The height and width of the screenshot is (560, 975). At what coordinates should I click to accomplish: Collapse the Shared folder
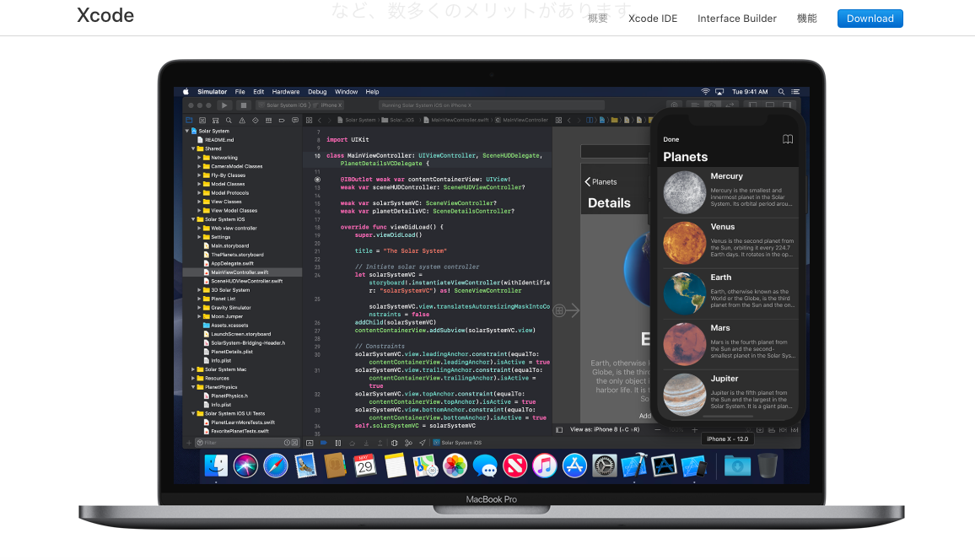(193, 148)
